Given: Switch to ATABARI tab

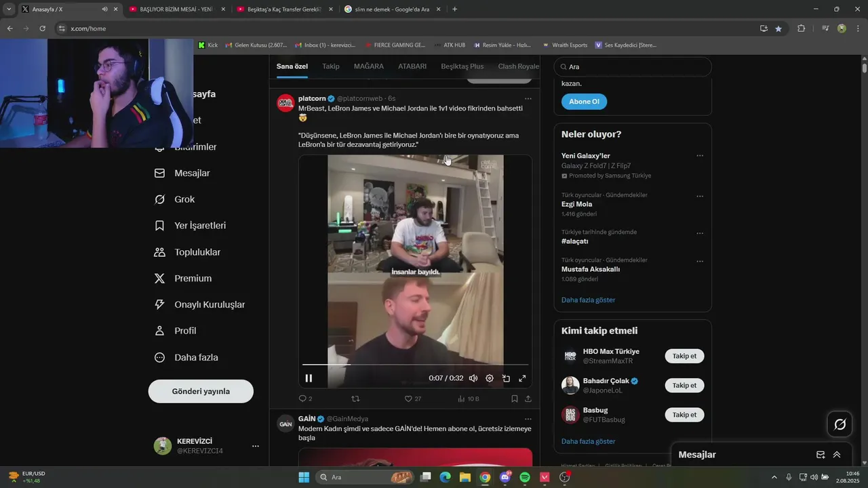Looking at the screenshot, I should [x=412, y=66].
